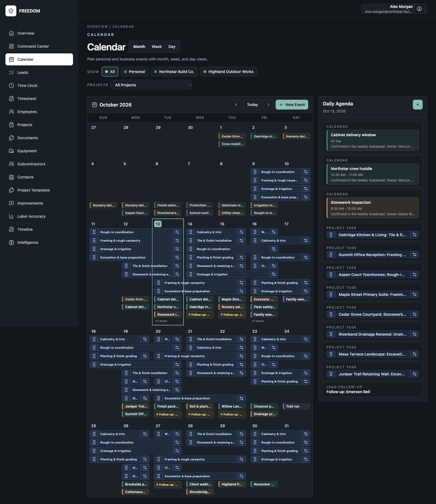
Task: Go to previous month with left chevron
Action: [x=236, y=105]
